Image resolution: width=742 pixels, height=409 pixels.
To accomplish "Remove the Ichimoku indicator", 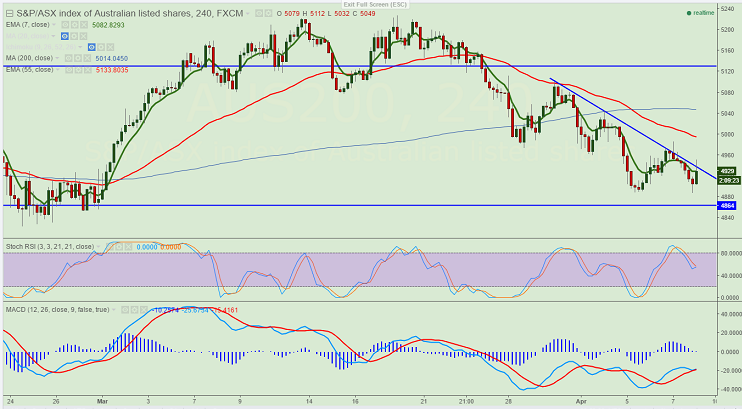I will tap(110, 47).
